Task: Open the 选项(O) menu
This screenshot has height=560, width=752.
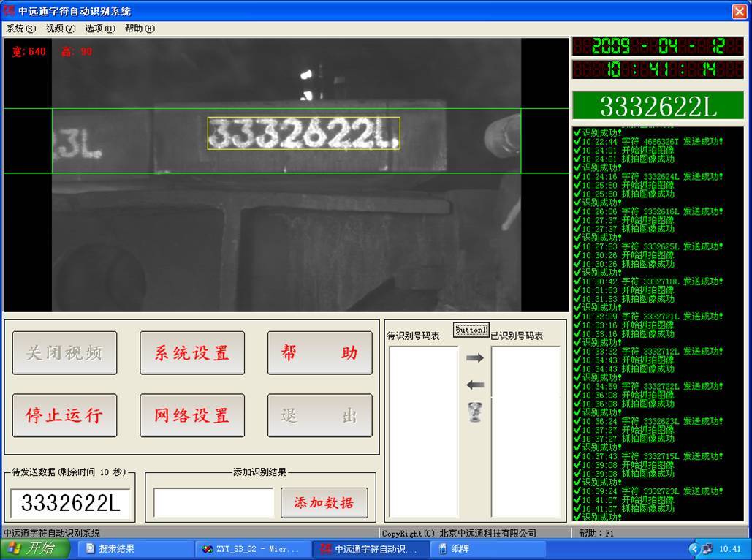Action: tap(99, 29)
